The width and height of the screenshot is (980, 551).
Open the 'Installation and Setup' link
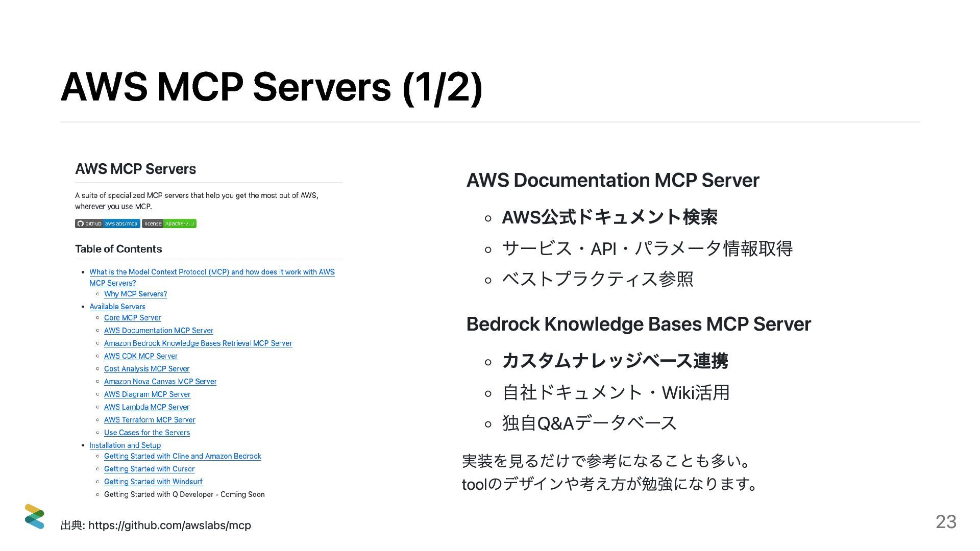click(125, 445)
